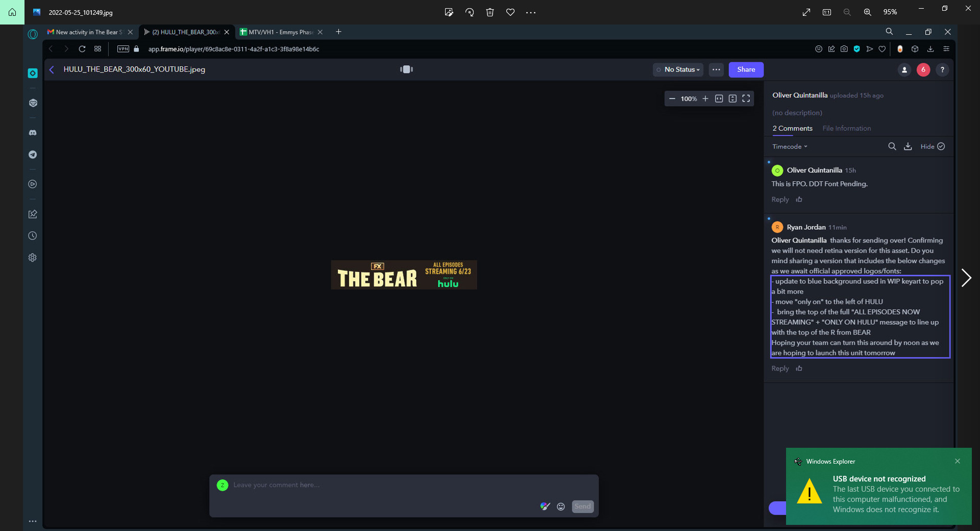Bookmark the page with the heart icon in the address bar

[x=881, y=49]
